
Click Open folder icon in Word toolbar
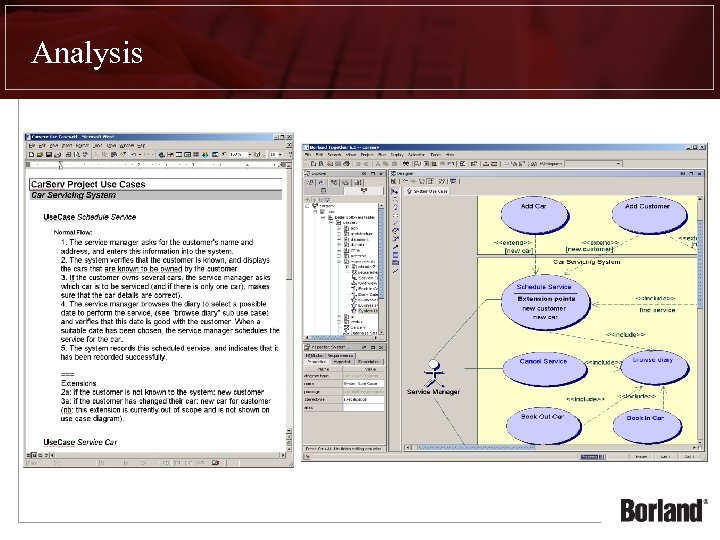[39, 155]
